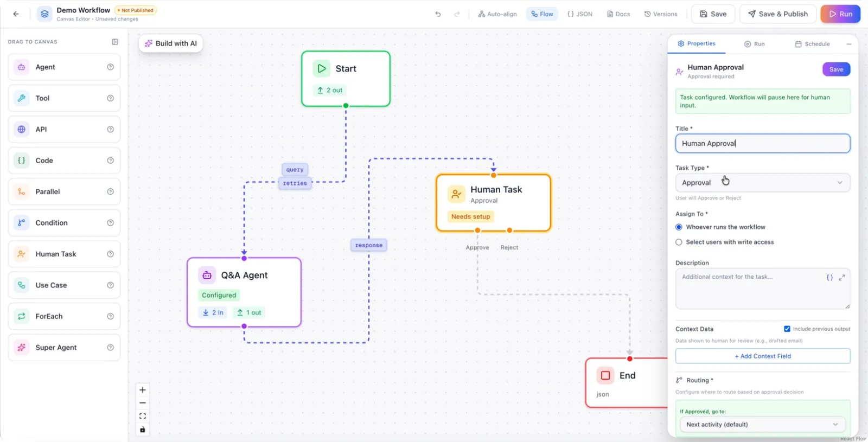Select the Flow view tab

click(542, 14)
